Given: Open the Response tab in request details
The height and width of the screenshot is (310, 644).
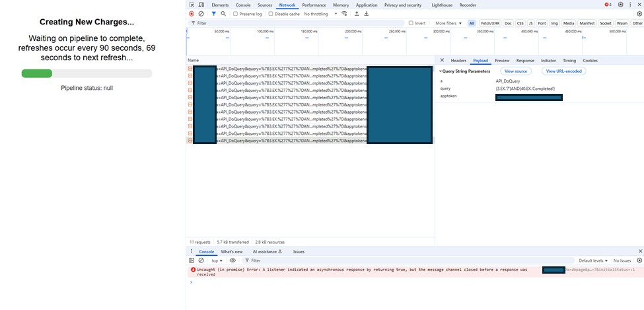Looking at the screenshot, I should click(525, 60).
